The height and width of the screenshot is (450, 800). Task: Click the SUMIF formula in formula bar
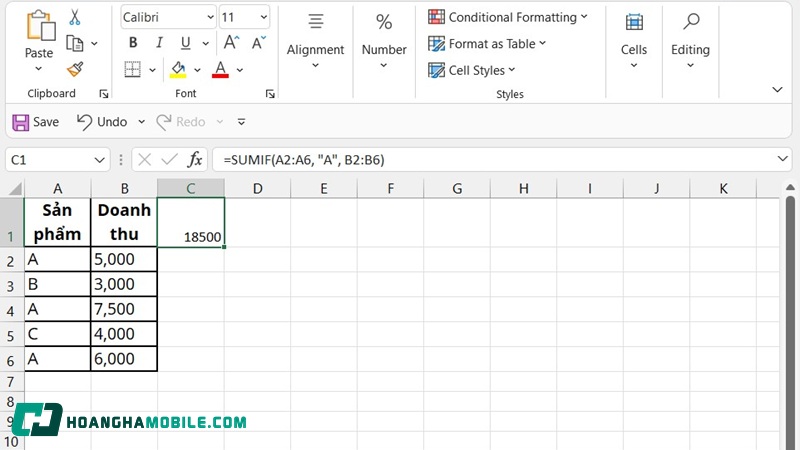(304, 160)
